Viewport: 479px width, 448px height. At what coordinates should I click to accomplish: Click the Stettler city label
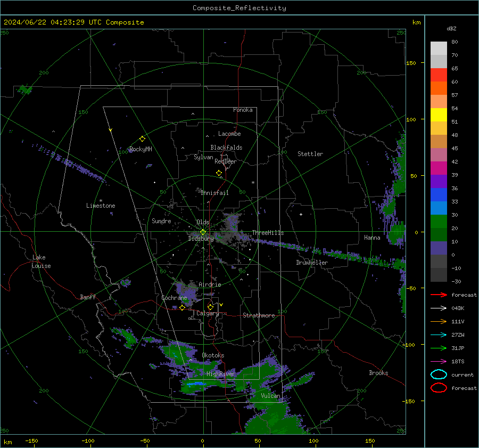(x=310, y=154)
